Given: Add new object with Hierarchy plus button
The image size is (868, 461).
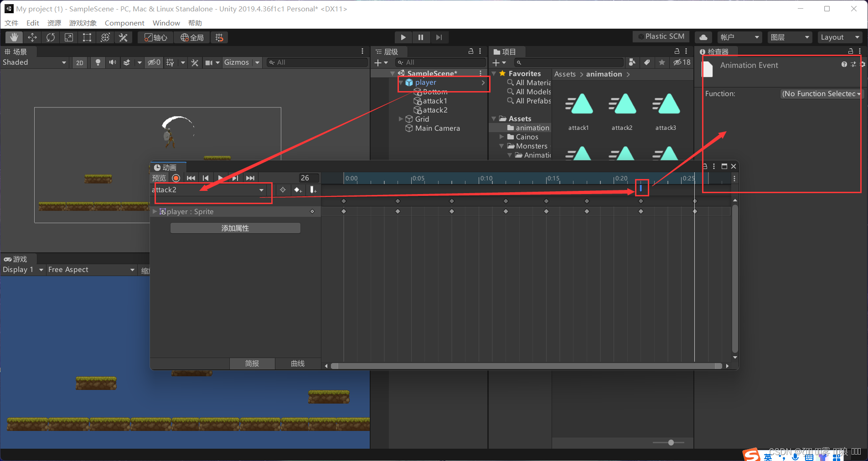Looking at the screenshot, I should pyautogui.click(x=381, y=62).
